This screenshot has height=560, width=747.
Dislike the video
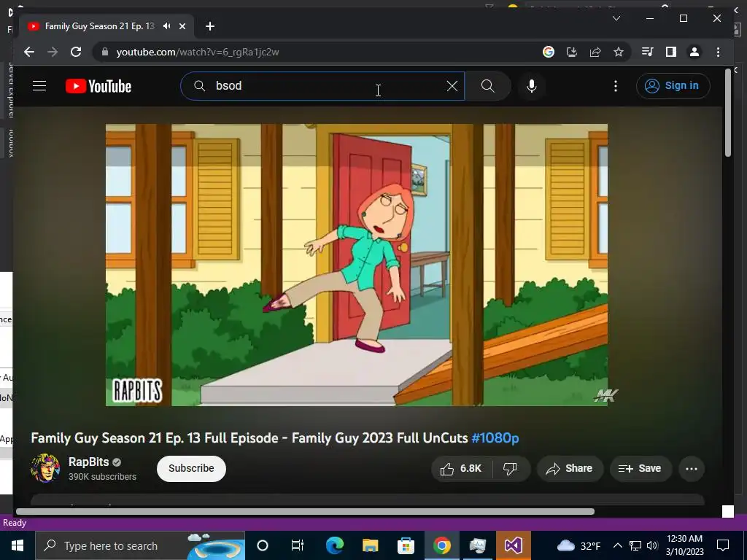(x=510, y=469)
